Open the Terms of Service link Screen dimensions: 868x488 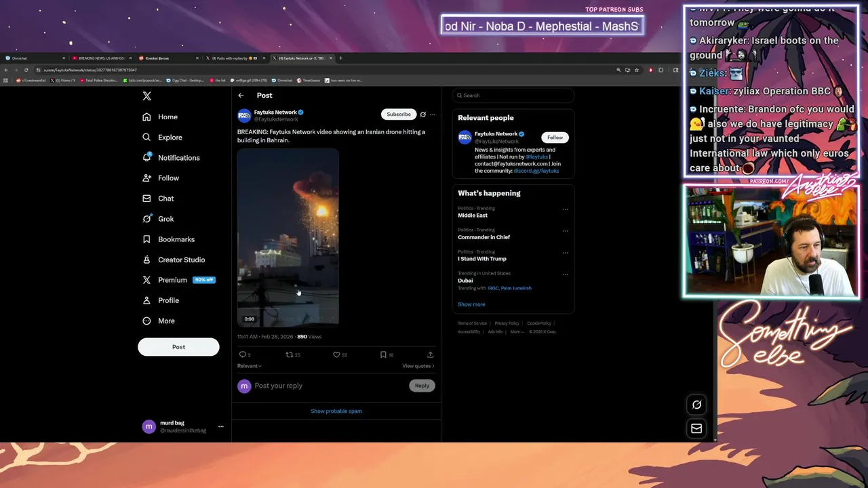(472, 323)
